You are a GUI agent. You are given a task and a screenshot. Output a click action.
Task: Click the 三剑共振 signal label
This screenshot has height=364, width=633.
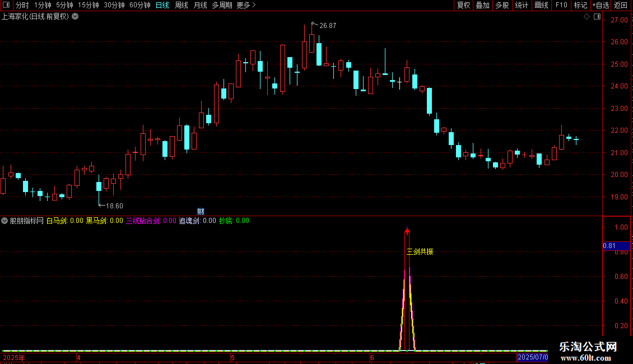[x=420, y=252]
